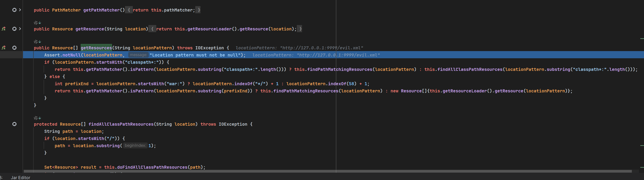The height and width of the screenshot is (180, 644).
Task: Click the method breakpoint icon beside getResource
Action: [14, 29]
